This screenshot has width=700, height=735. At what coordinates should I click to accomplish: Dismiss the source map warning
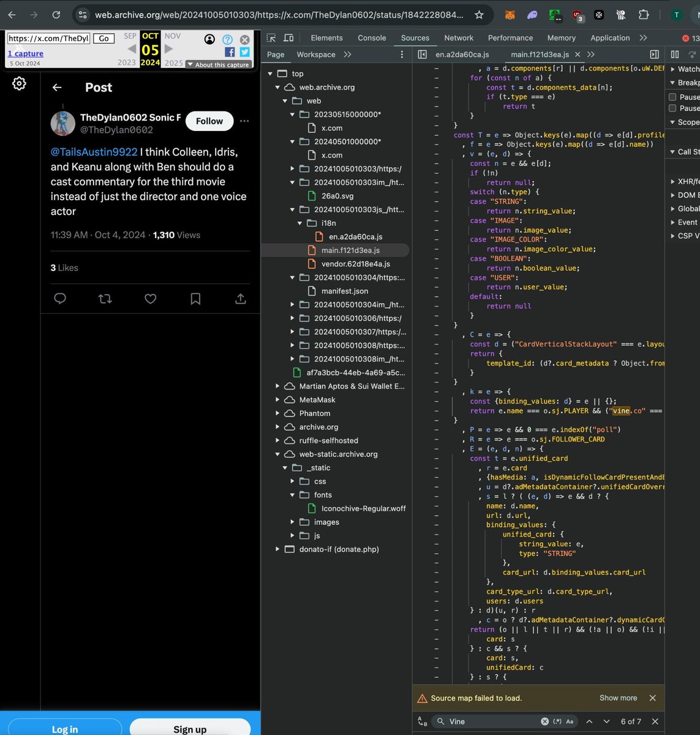652,698
